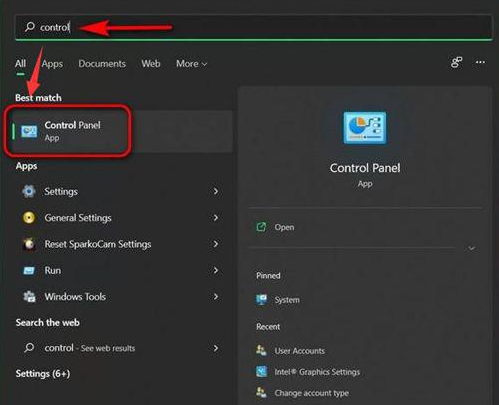This screenshot has height=405, width=499.
Task: Click the large Control Panel preview icon
Action: [365, 128]
